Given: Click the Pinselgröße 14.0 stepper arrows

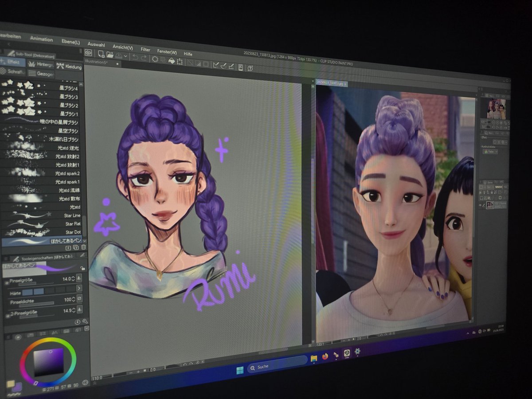Looking at the screenshot, I should click(x=73, y=279).
